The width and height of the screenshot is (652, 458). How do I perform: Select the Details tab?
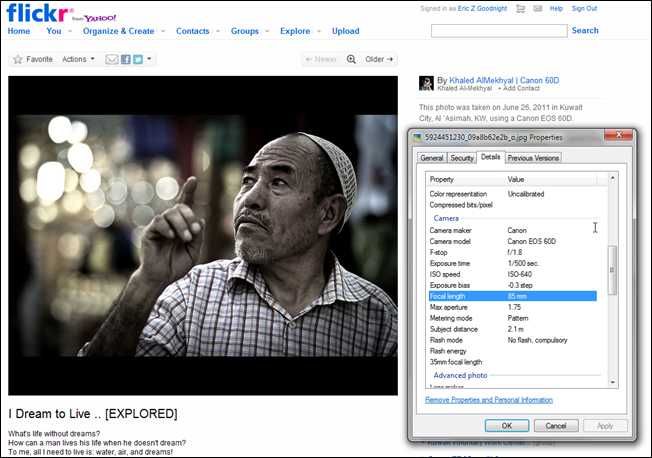point(491,157)
